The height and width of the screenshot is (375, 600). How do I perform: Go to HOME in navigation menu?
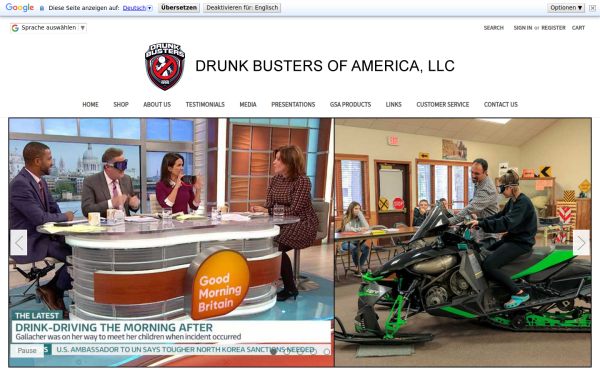click(90, 104)
